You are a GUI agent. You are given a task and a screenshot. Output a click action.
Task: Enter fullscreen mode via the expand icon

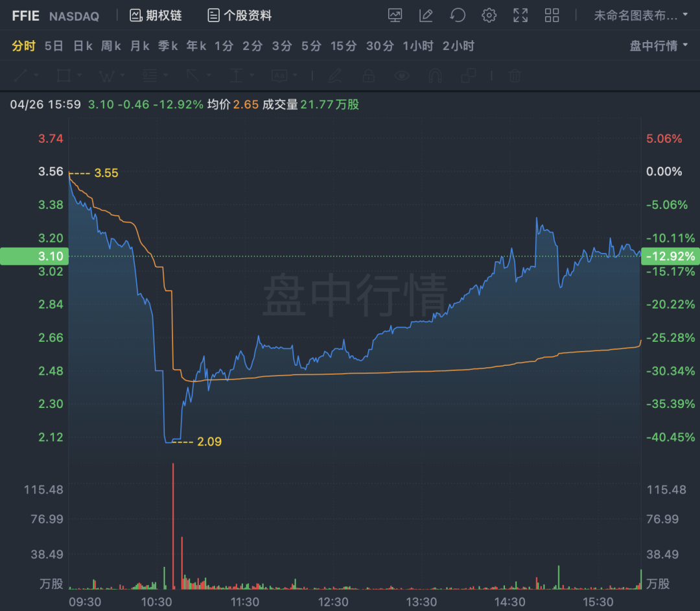click(x=520, y=15)
